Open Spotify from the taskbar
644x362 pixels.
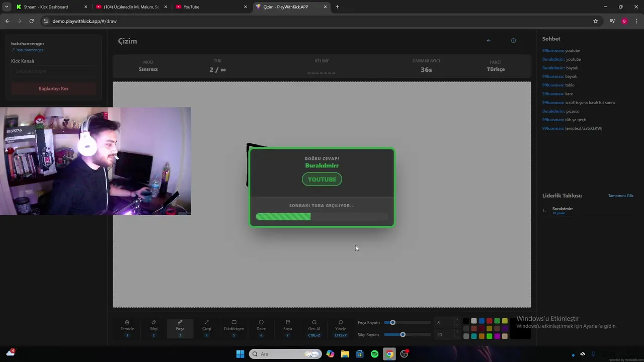click(x=374, y=354)
